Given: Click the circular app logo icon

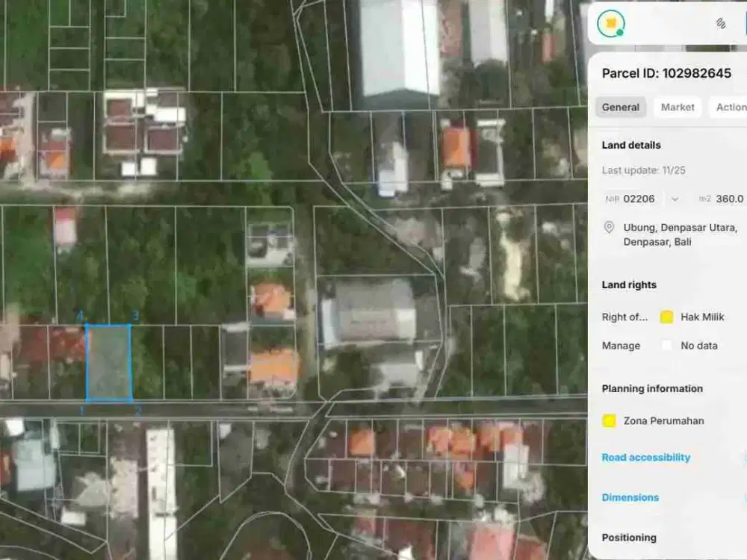Looking at the screenshot, I should (x=610, y=23).
